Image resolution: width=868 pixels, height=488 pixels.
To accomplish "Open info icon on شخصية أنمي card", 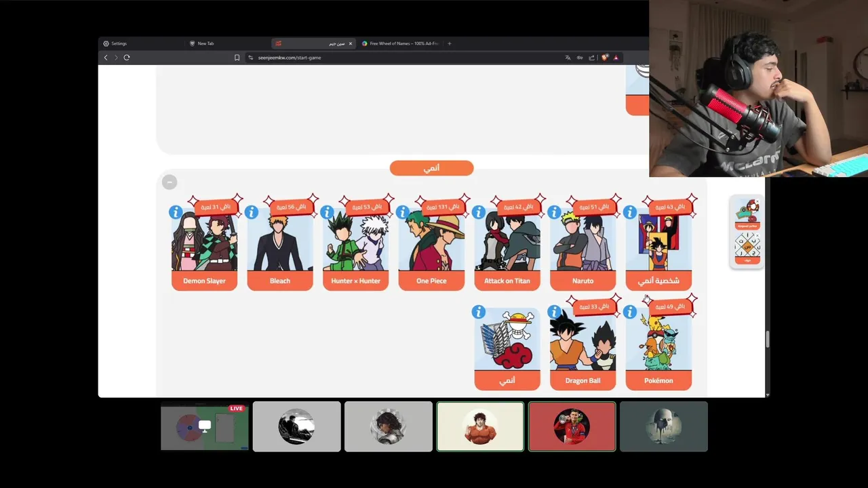I will (x=630, y=212).
